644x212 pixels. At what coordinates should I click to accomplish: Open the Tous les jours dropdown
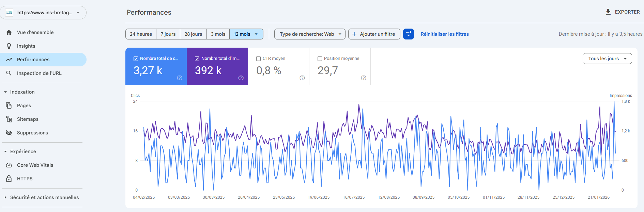607,59
